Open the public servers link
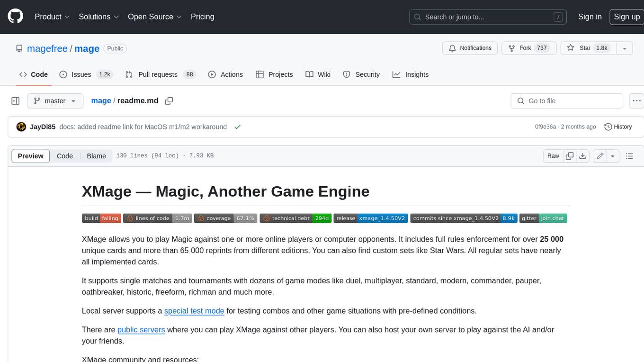 click(141, 330)
